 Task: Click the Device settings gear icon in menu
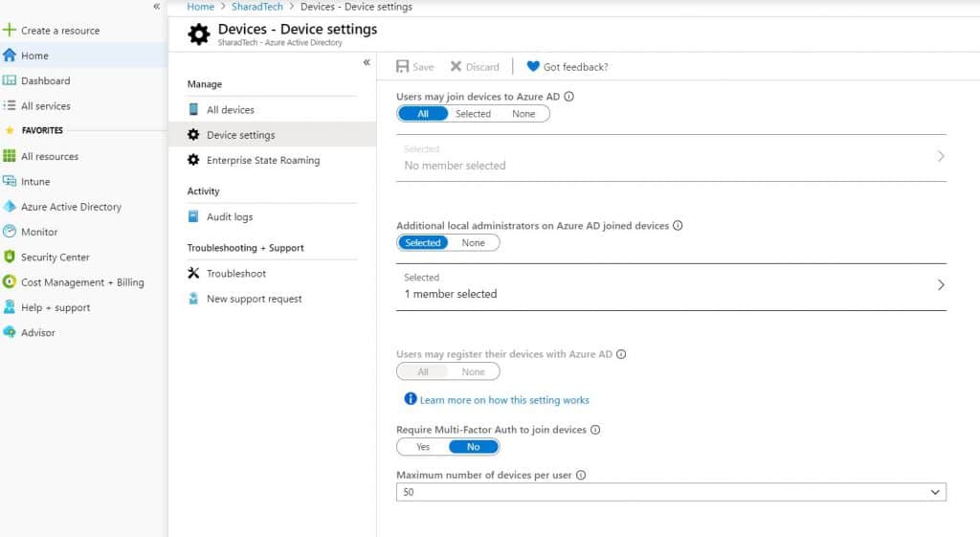tap(193, 134)
